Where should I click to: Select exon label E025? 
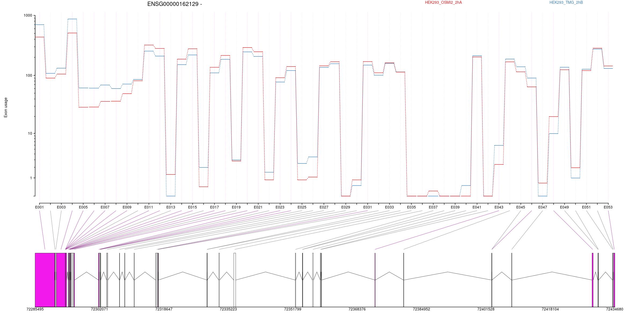[x=302, y=207]
